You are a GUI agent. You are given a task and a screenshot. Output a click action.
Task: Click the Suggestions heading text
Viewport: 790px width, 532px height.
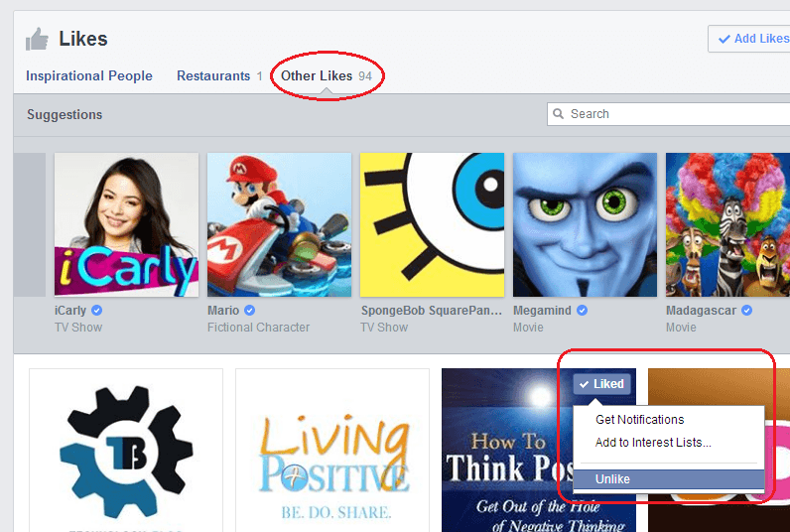pyautogui.click(x=65, y=115)
